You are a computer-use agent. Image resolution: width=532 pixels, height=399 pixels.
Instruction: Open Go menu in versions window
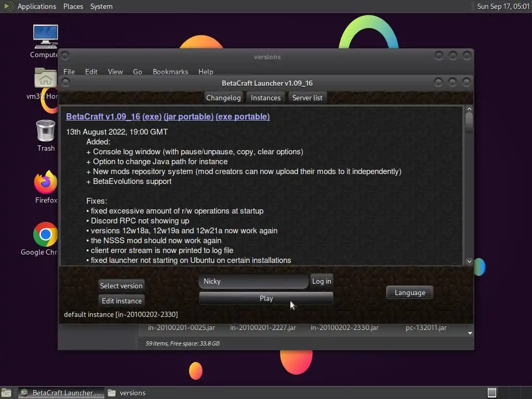[x=137, y=72]
